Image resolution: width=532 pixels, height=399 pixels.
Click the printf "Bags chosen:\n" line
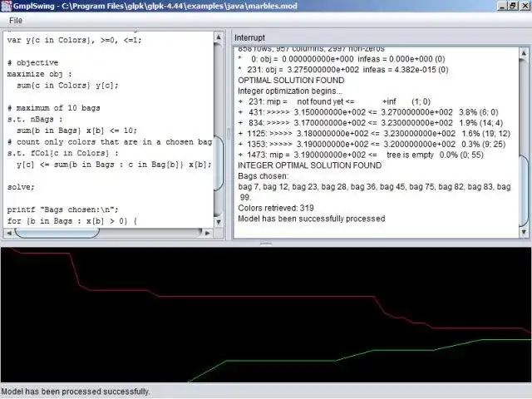(x=63, y=209)
